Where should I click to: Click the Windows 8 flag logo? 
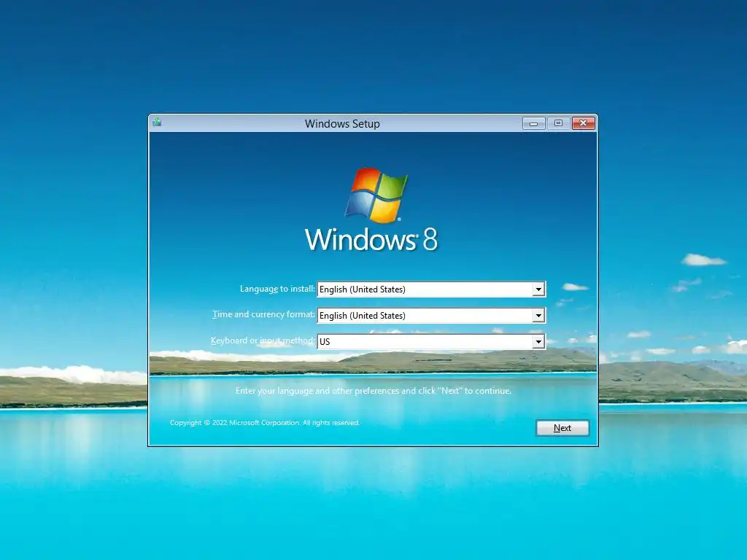pyautogui.click(x=376, y=195)
